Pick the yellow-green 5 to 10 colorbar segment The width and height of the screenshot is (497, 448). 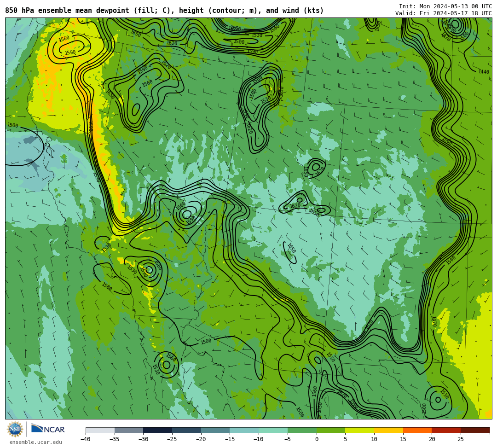tap(360, 430)
